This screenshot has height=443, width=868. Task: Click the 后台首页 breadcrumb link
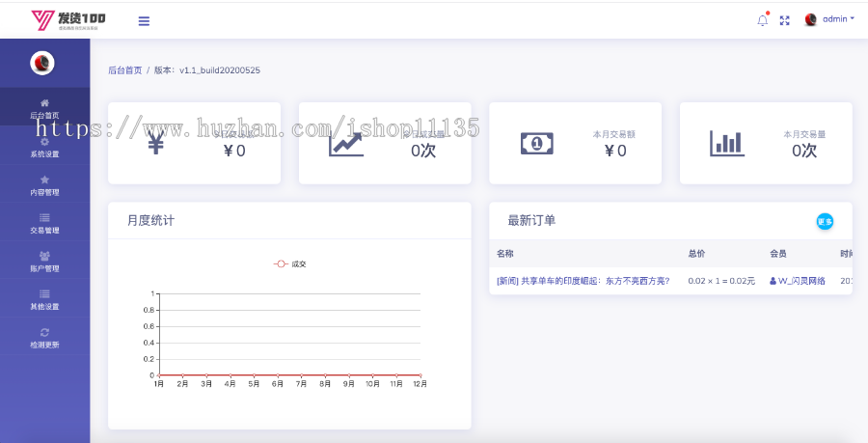pos(125,70)
